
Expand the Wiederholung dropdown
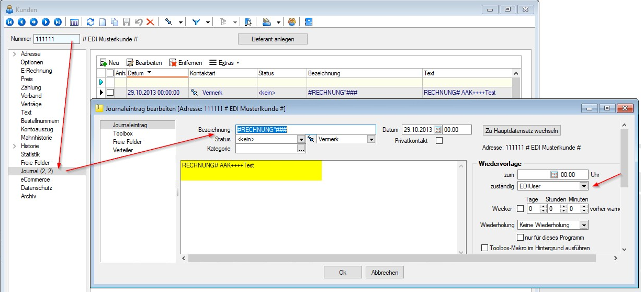click(583, 225)
